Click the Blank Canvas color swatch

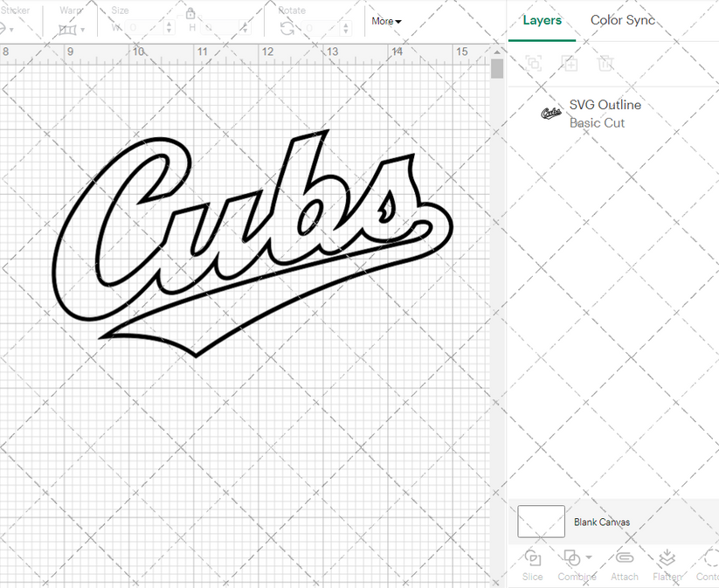coord(540,522)
